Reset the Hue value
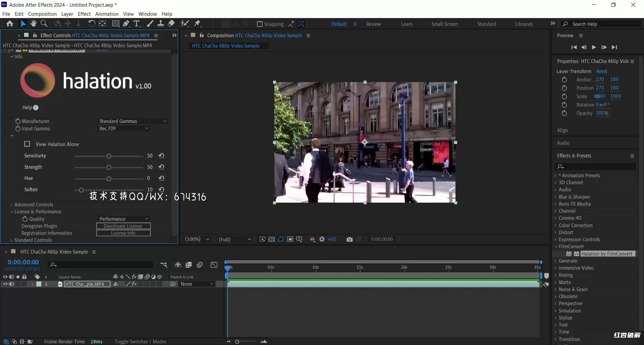The width and height of the screenshot is (644, 345). click(x=161, y=178)
